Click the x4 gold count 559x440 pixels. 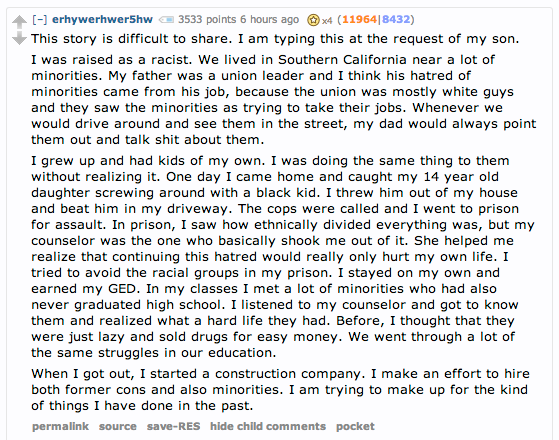327,21
